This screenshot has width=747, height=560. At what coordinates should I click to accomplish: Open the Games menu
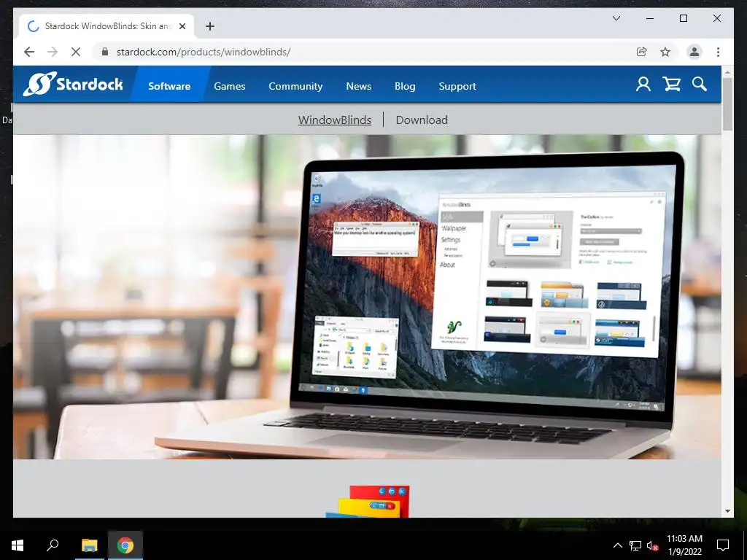click(x=230, y=86)
